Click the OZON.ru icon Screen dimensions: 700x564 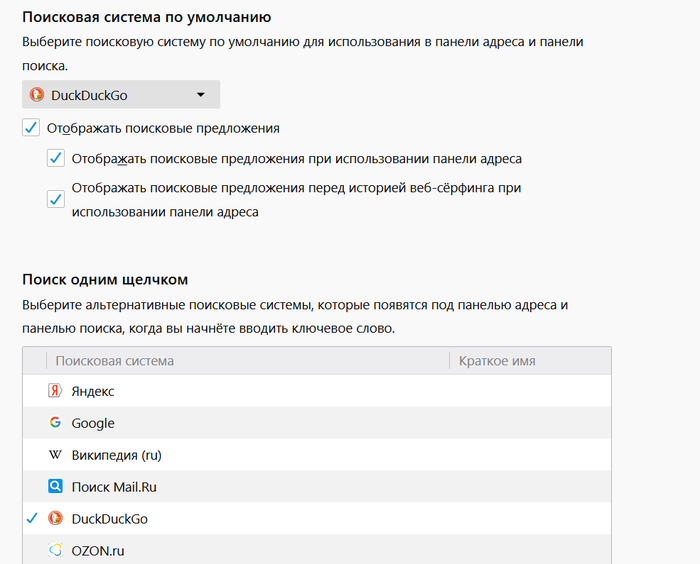tap(56, 551)
